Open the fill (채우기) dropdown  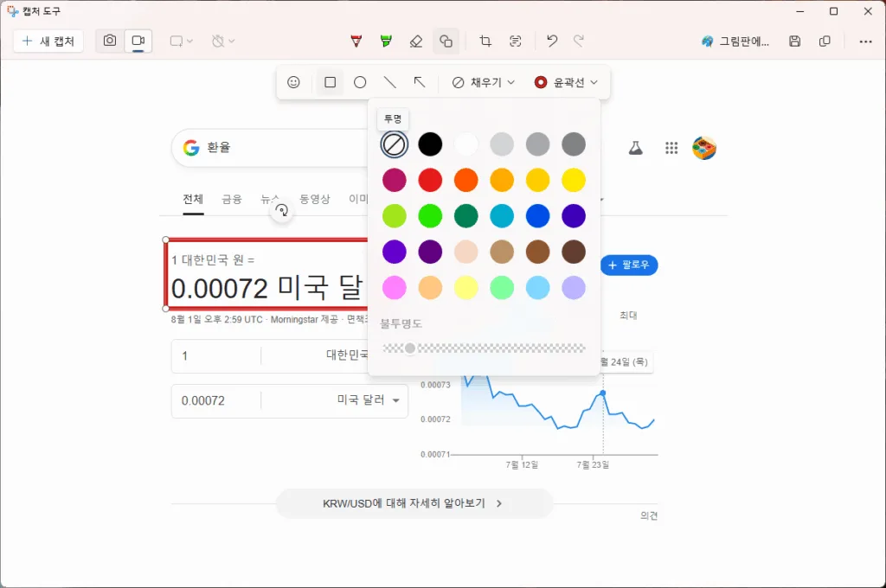(484, 82)
